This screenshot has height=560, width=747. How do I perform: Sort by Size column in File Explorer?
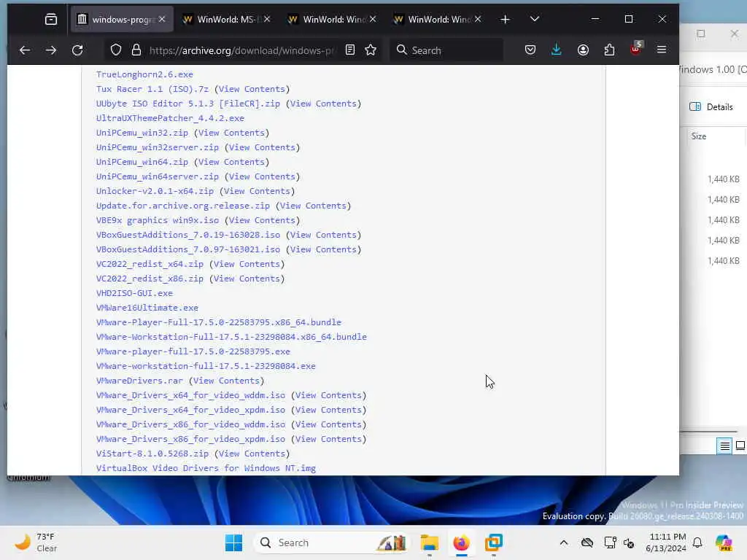click(x=699, y=136)
